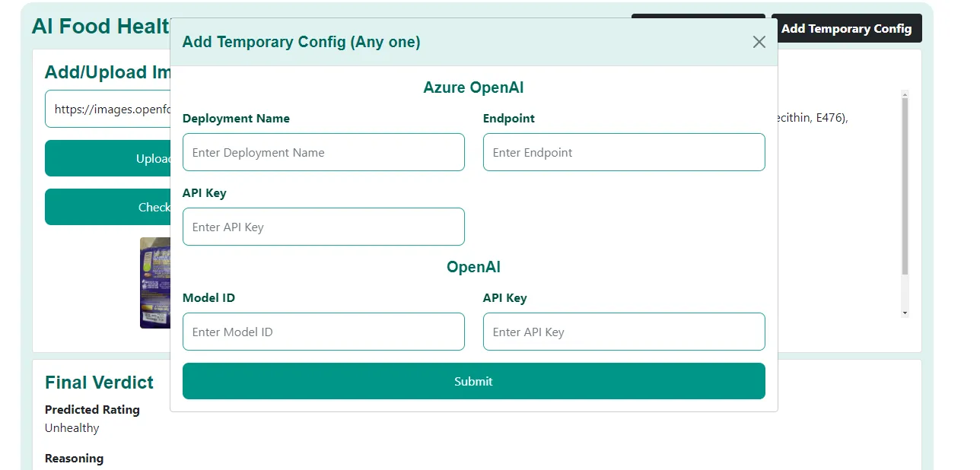This screenshot has height=470, width=980.
Task: Click the Add Temporary Config button
Action: [846, 29]
